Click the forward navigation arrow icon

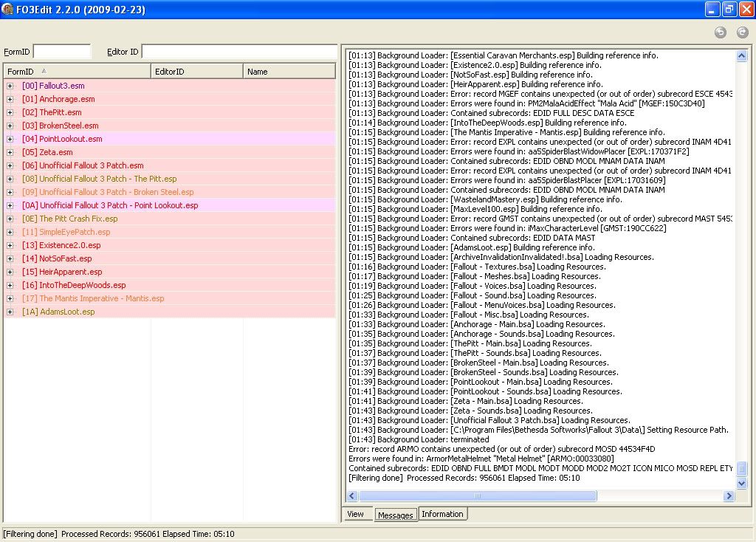[x=743, y=32]
